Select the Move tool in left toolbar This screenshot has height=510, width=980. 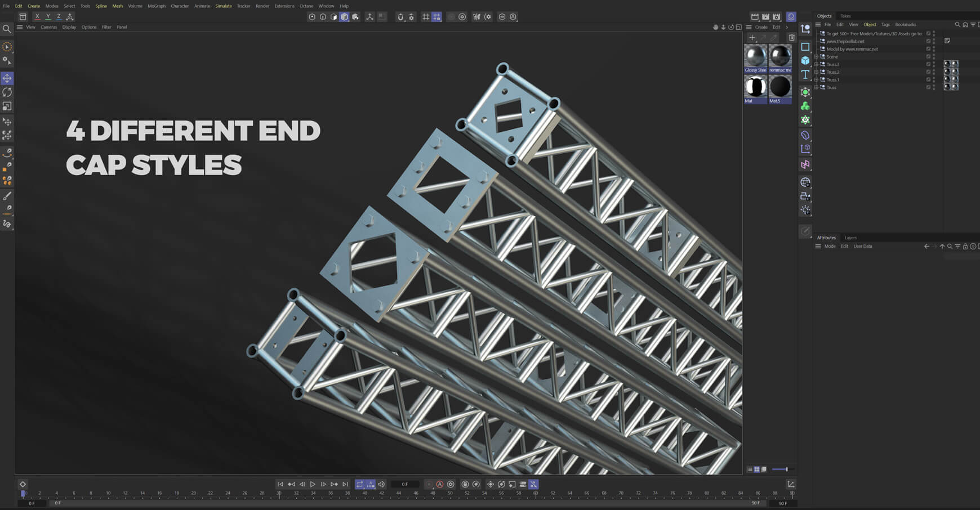tap(7, 78)
